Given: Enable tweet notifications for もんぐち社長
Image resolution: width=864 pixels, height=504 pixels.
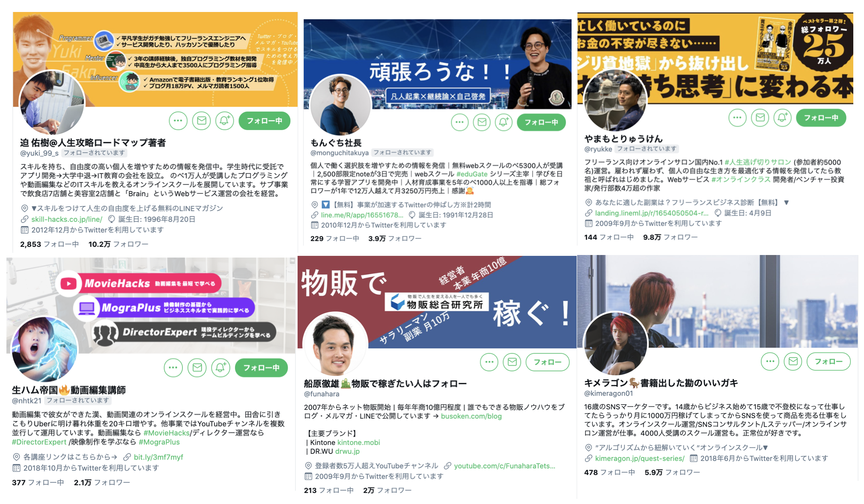Looking at the screenshot, I should 504,122.
